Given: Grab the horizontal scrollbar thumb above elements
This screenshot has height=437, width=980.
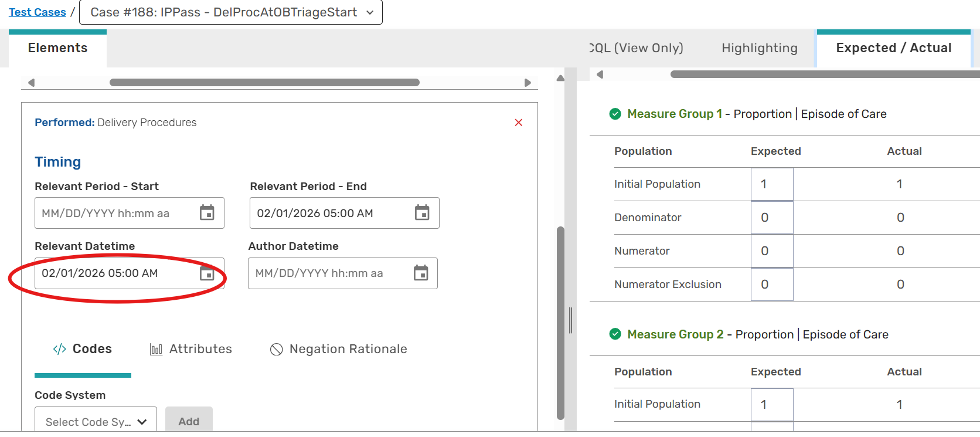Looking at the screenshot, I should pos(264,83).
